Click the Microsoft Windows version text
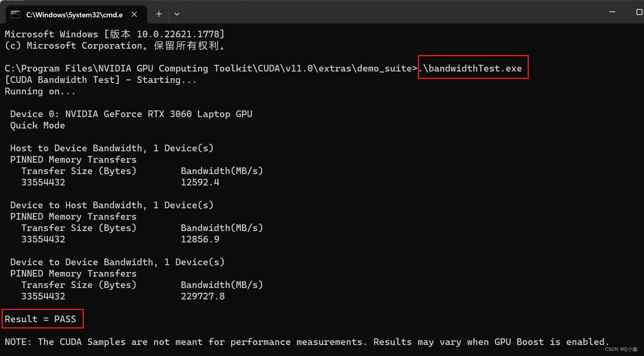The width and height of the screenshot is (644, 356). click(114, 34)
